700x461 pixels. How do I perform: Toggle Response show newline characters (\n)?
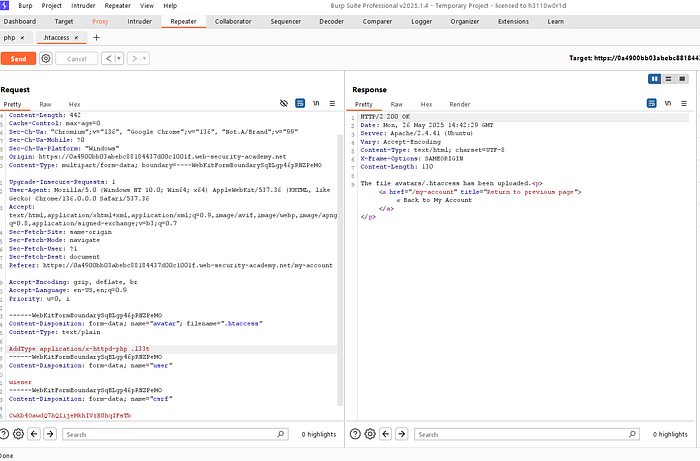point(668,104)
